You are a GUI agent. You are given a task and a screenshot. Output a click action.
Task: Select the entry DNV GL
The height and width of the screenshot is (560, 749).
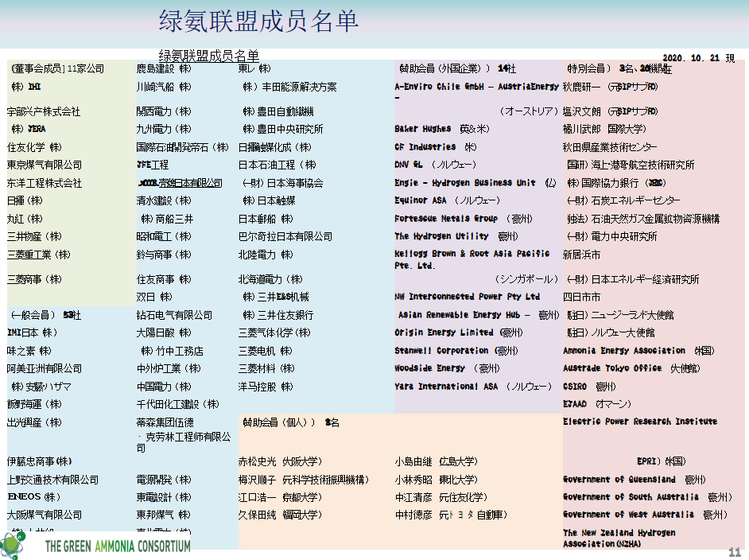[x=409, y=165]
